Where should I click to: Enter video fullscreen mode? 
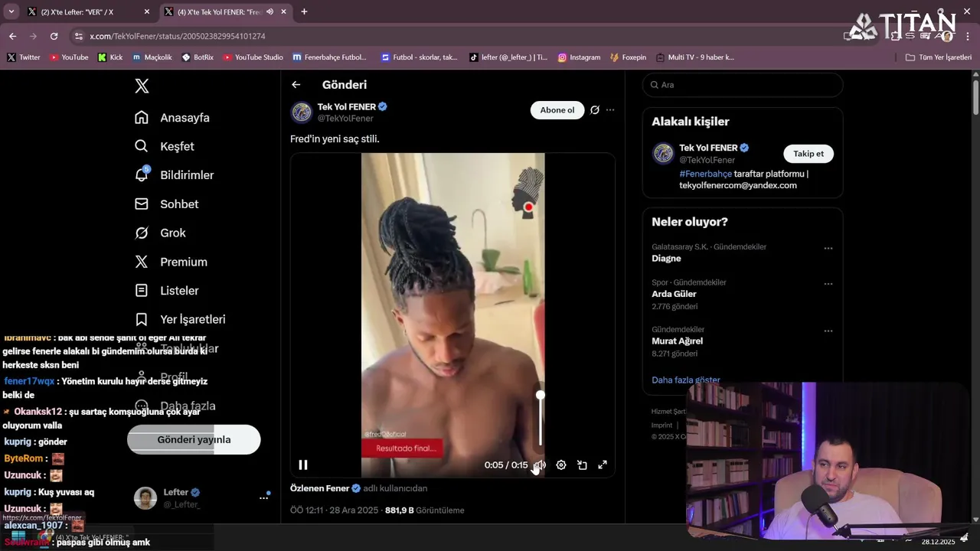(603, 465)
